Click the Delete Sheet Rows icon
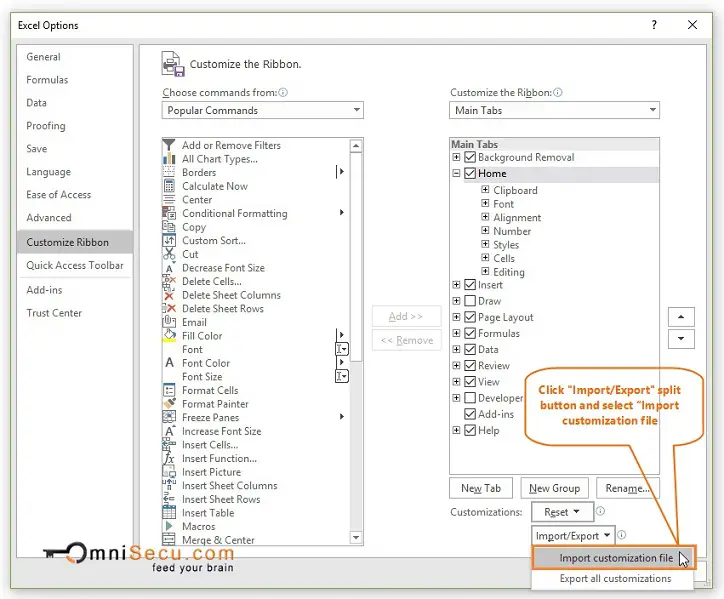Image resolution: width=724 pixels, height=599 pixels. (x=169, y=309)
